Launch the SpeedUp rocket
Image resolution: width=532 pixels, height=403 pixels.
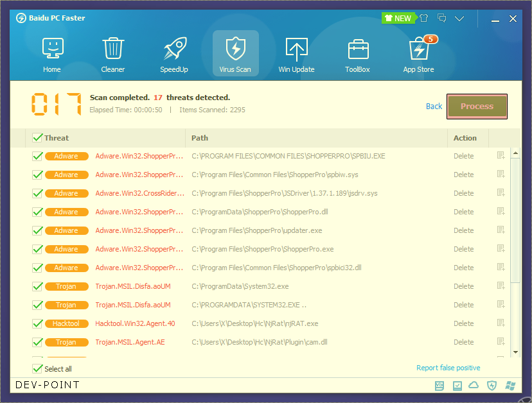174,55
